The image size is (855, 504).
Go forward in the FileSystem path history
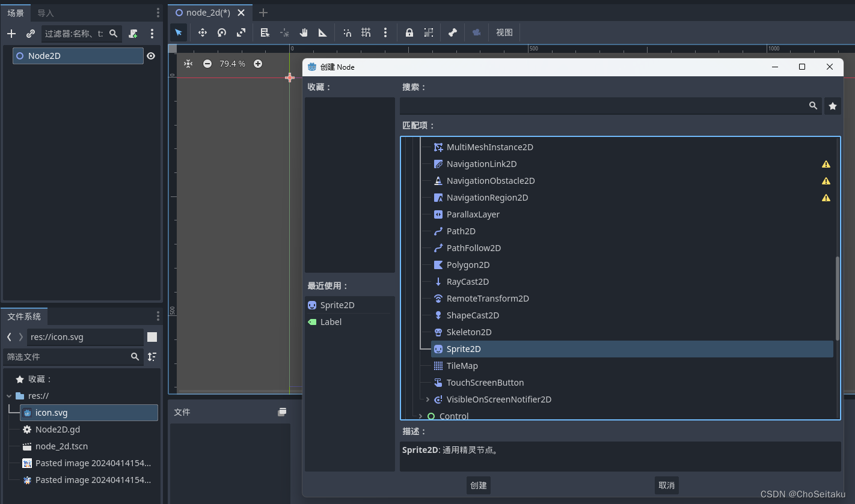[x=21, y=337]
